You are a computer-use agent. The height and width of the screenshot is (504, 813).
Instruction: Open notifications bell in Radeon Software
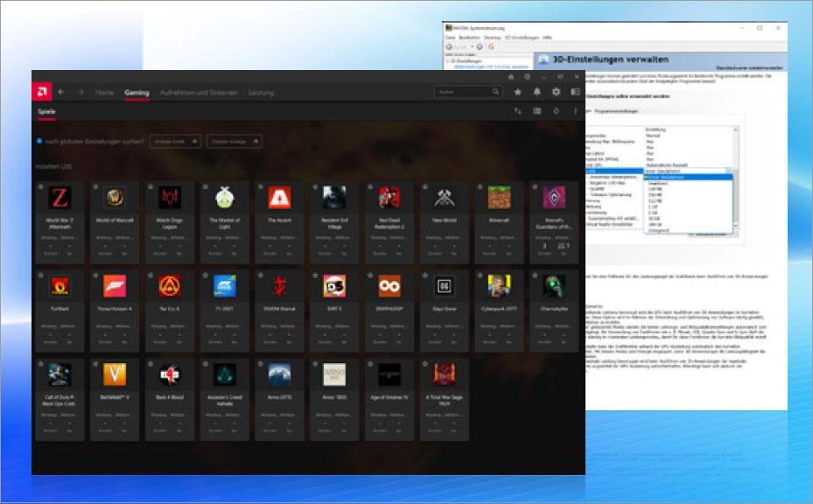coord(536,92)
